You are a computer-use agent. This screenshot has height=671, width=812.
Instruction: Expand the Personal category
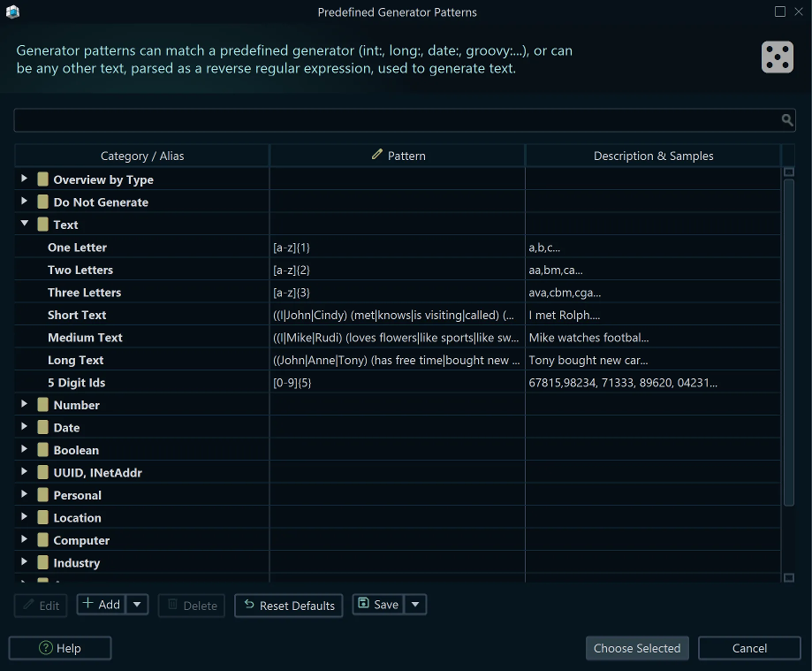pyautogui.click(x=23, y=494)
